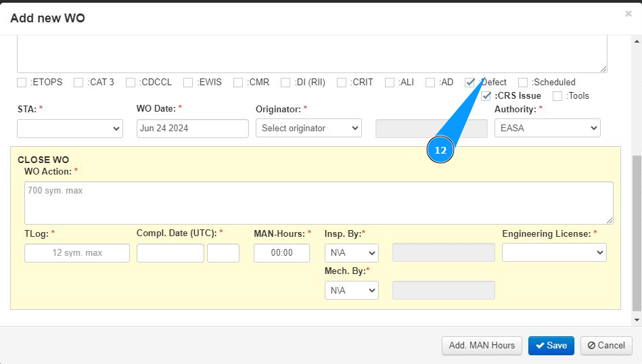This screenshot has width=642, height=364.
Task: Enable the ETOPS checkbox
Action: (x=22, y=83)
